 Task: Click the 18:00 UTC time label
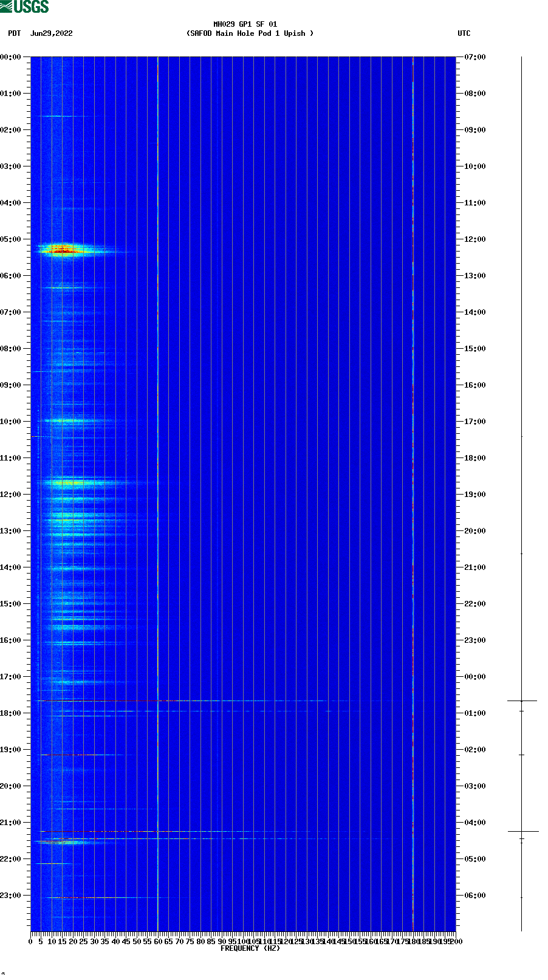pyautogui.click(x=474, y=458)
